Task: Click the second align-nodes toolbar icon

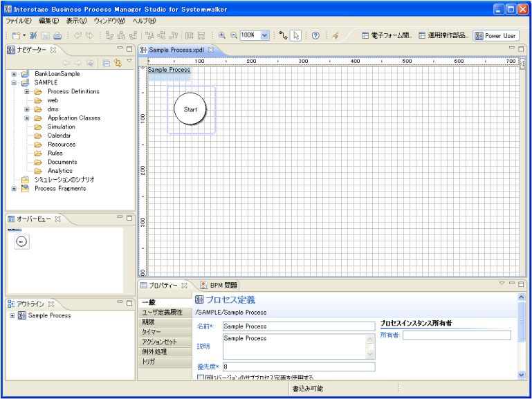Action: [121, 35]
